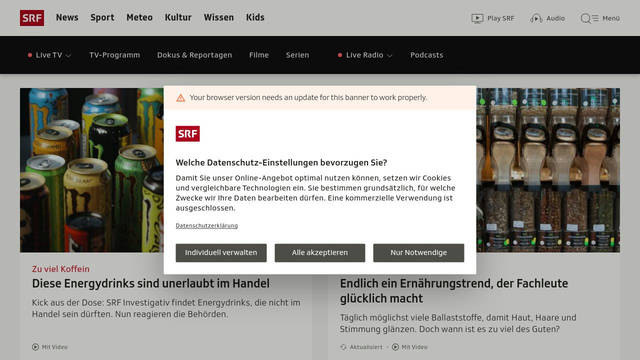This screenshot has height=360, width=640.
Task: Go to Filme
Action: click(x=259, y=55)
